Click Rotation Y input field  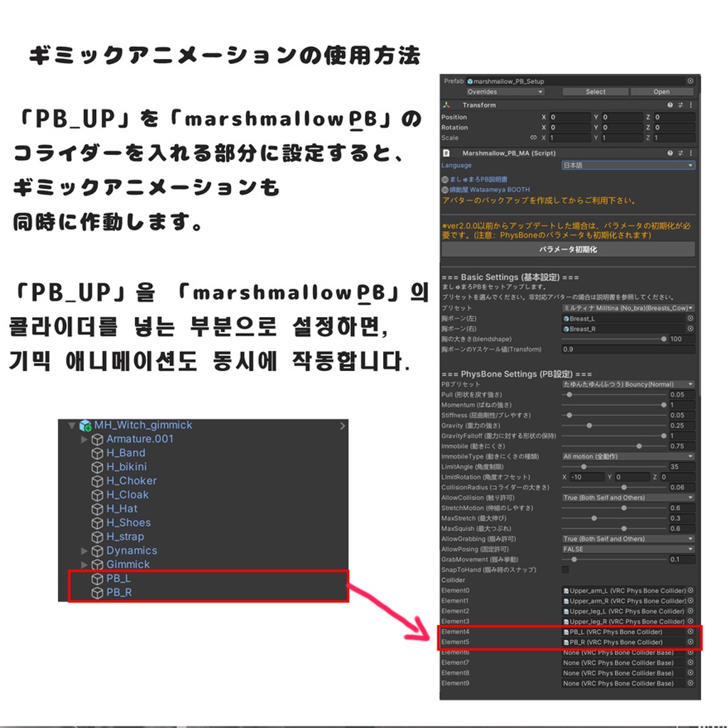click(621, 127)
